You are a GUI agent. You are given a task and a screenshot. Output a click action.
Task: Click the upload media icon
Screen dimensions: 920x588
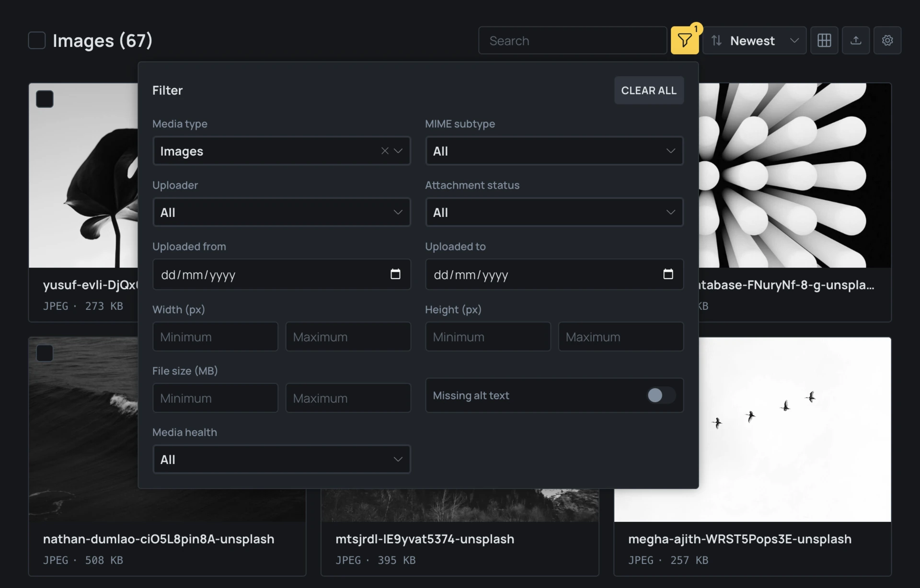[856, 40]
